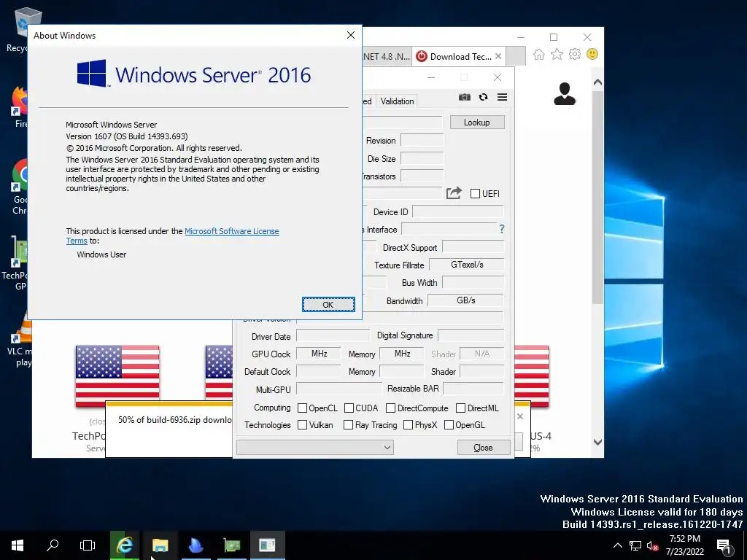Click the Bus Interface question mark
This screenshot has height=560, width=747.
coord(502,229)
